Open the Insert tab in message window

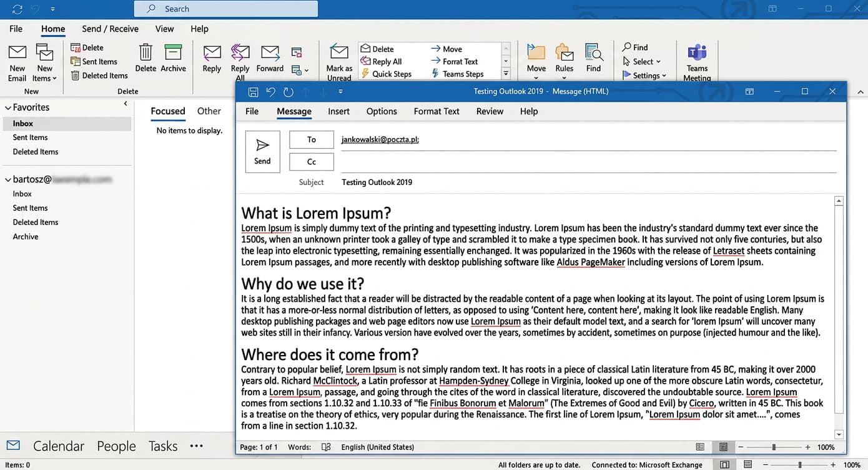pos(338,111)
